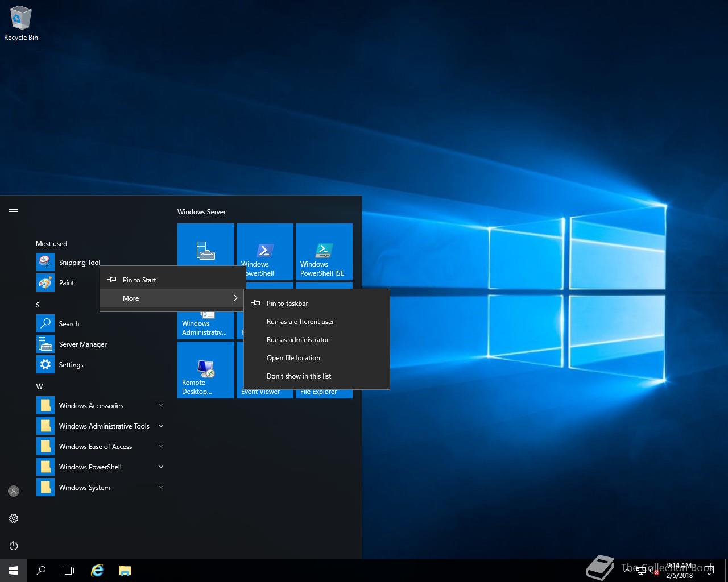Click the Windows Start button
This screenshot has height=582, width=728.
[x=14, y=571]
